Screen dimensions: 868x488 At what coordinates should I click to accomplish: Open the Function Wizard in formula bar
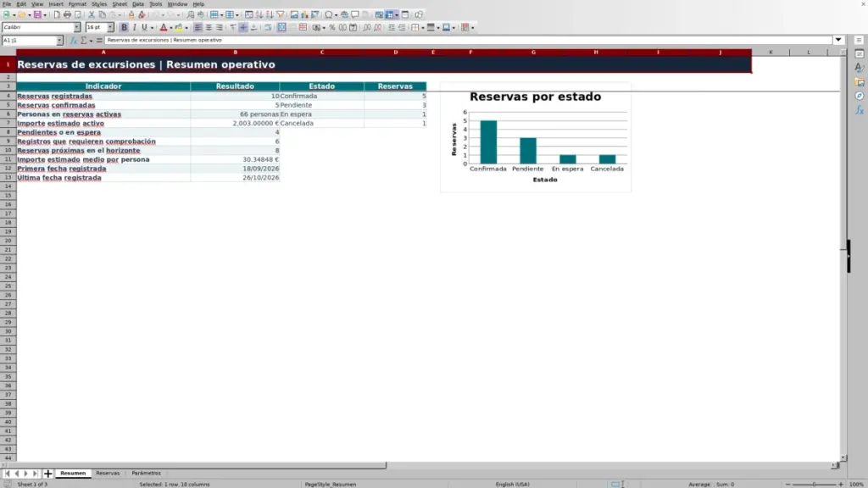tap(73, 41)
